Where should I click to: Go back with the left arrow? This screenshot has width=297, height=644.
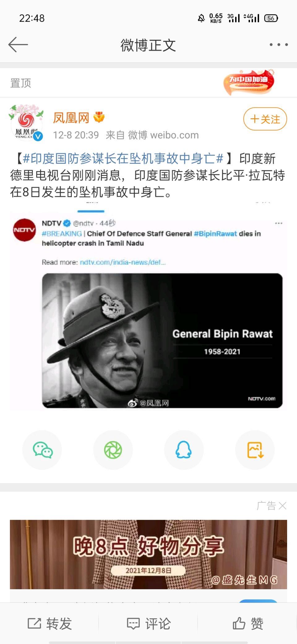click(x=18, y=45)
